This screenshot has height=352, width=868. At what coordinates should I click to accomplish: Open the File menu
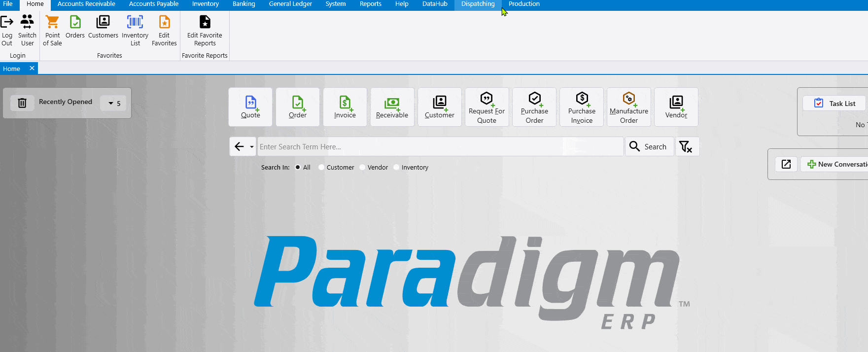(8, 4)
